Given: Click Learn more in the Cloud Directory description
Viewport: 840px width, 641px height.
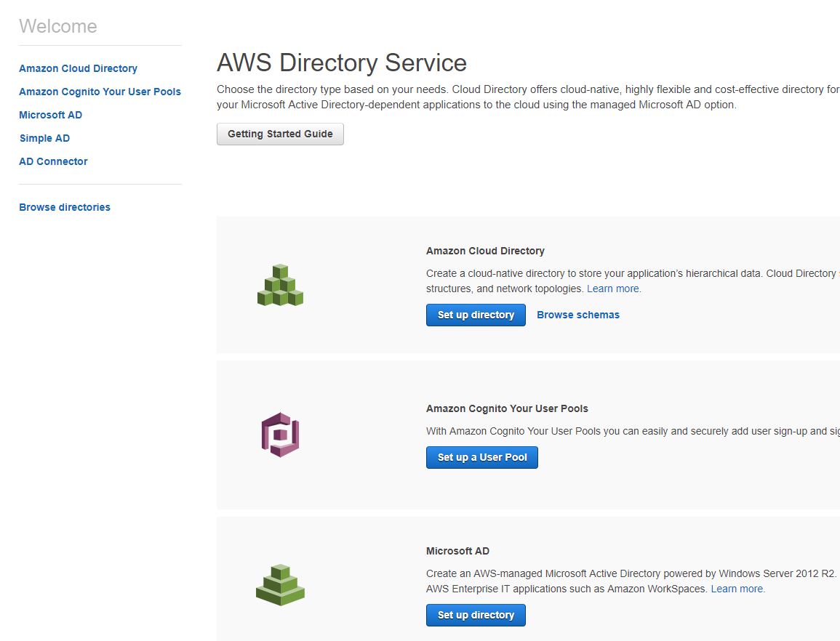Looking at the screenshot, I should [x=614, y=289].
